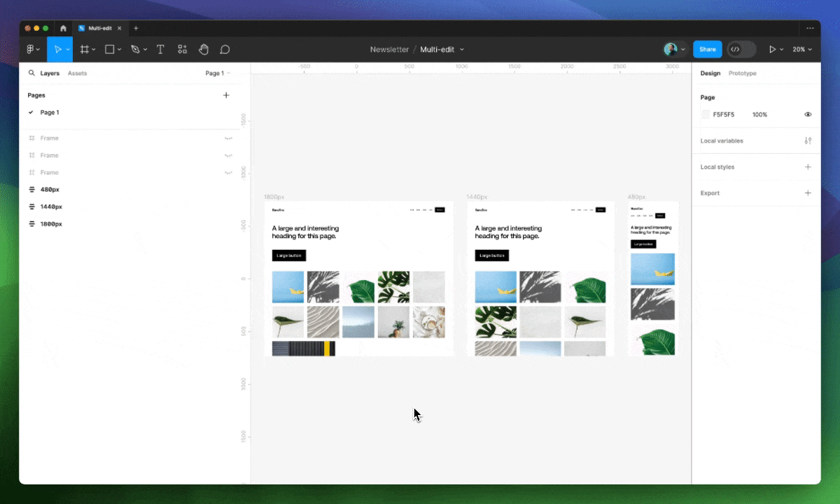840x504 pixels.
Task: Add a new page with plus
Action: pos(226,95)
